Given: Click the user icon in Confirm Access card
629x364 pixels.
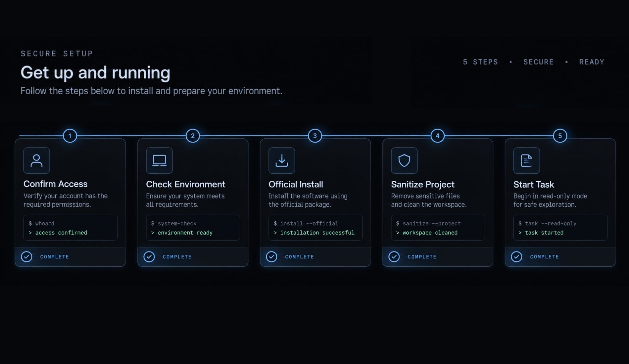Looking at the screenshot, I should coord(36,160).
